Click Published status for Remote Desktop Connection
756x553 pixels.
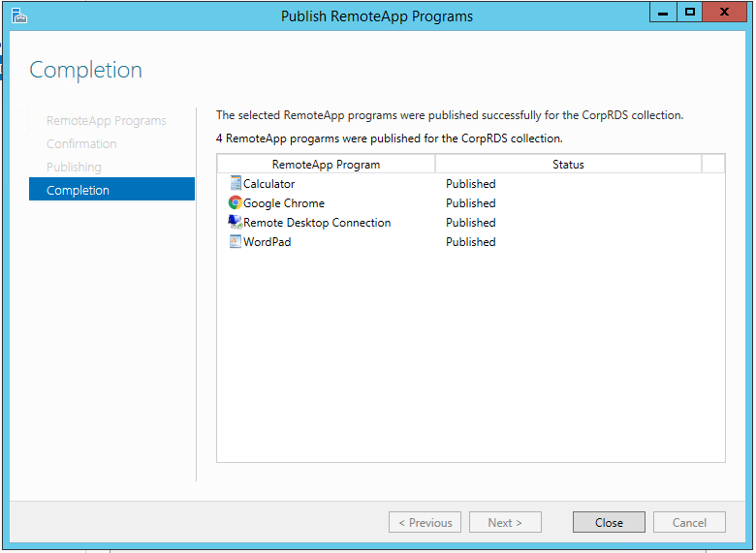[471, 223]
